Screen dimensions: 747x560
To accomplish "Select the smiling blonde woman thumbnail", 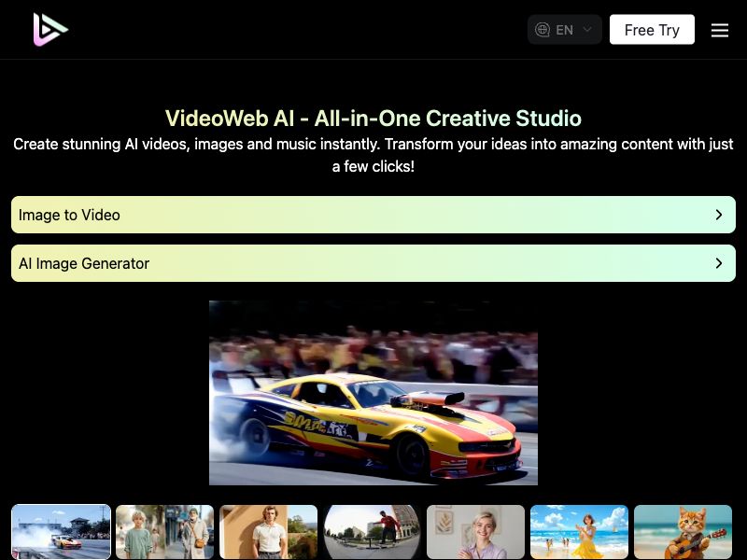I will [x=476, y=532].
